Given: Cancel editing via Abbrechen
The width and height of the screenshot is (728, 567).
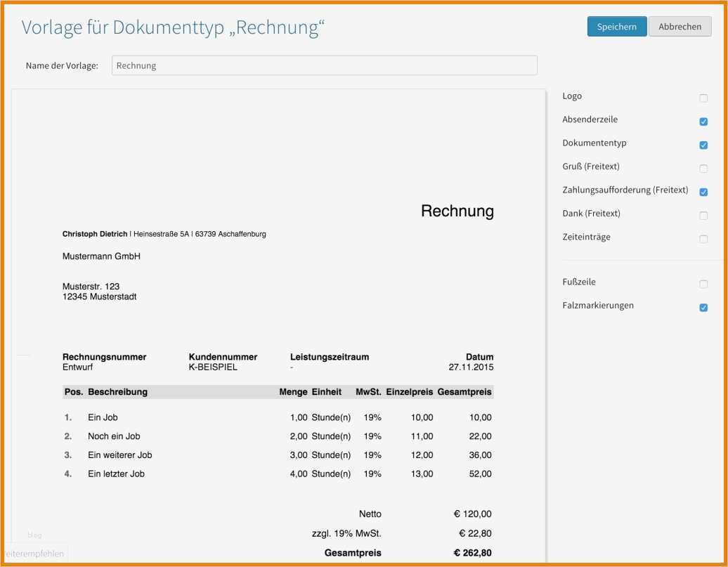Looking at the screenshot, I should pos(680,26).
